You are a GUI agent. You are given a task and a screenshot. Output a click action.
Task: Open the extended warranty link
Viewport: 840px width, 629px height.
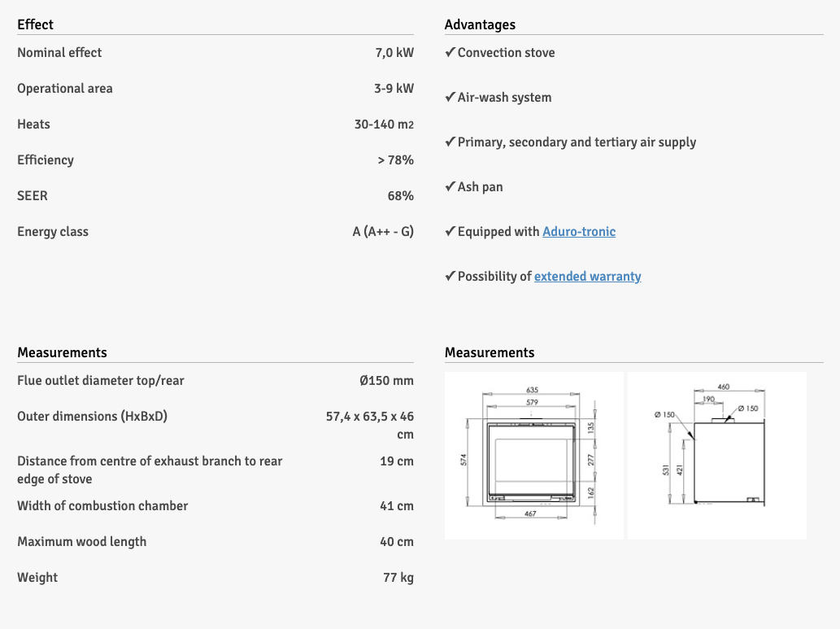[x=587, y=277]
